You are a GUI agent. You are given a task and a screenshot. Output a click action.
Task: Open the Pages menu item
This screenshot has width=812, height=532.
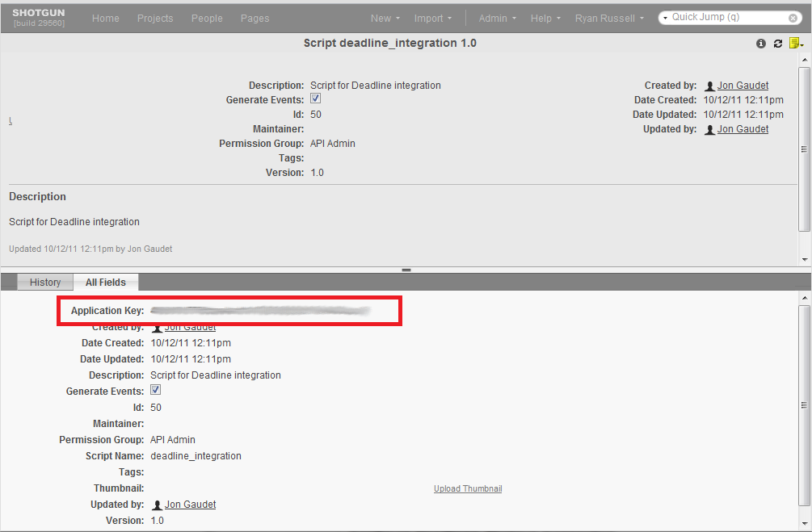point(255,18)
